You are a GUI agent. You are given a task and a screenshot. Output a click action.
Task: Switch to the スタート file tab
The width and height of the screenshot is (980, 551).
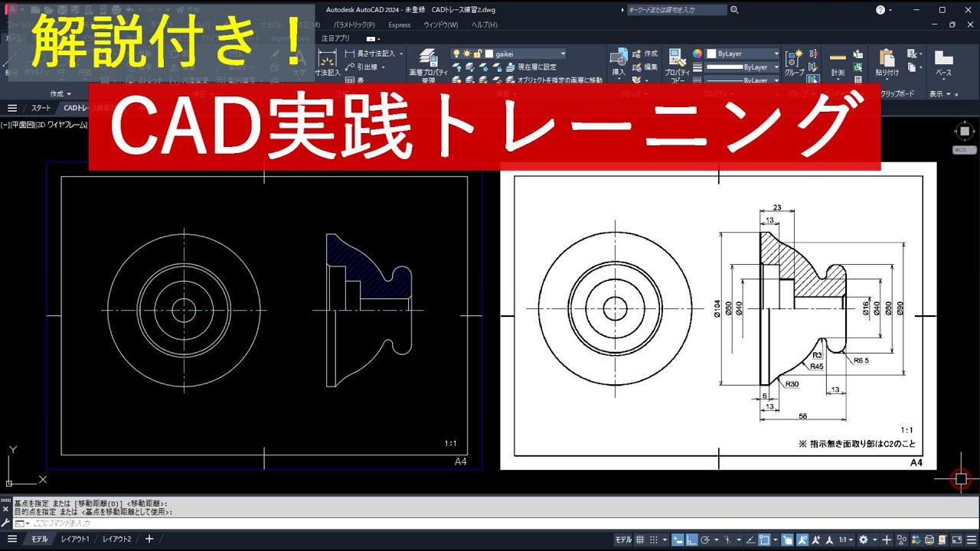coord(41,108)
